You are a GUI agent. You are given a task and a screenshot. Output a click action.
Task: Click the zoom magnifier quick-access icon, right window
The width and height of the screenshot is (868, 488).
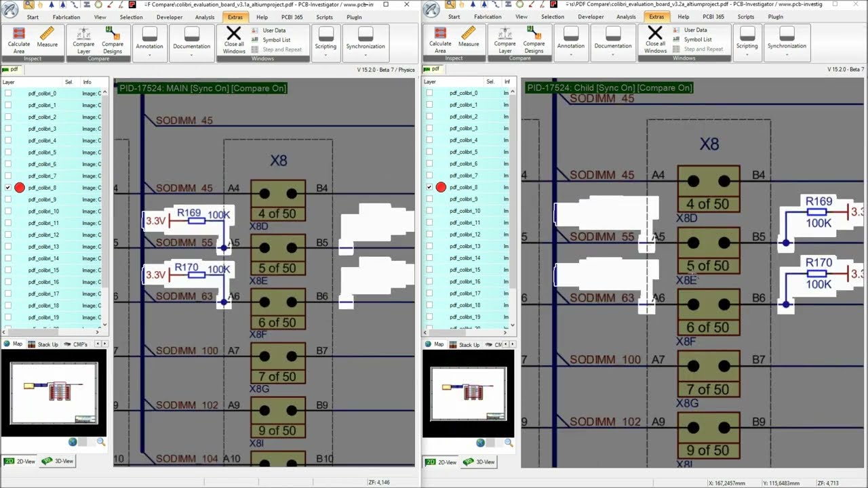pos(450,4)
